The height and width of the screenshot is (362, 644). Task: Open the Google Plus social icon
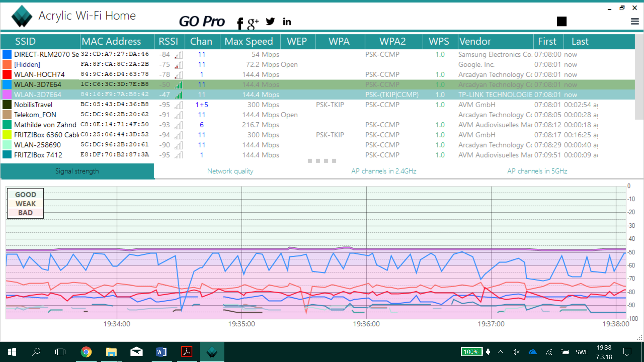point(253,23)
